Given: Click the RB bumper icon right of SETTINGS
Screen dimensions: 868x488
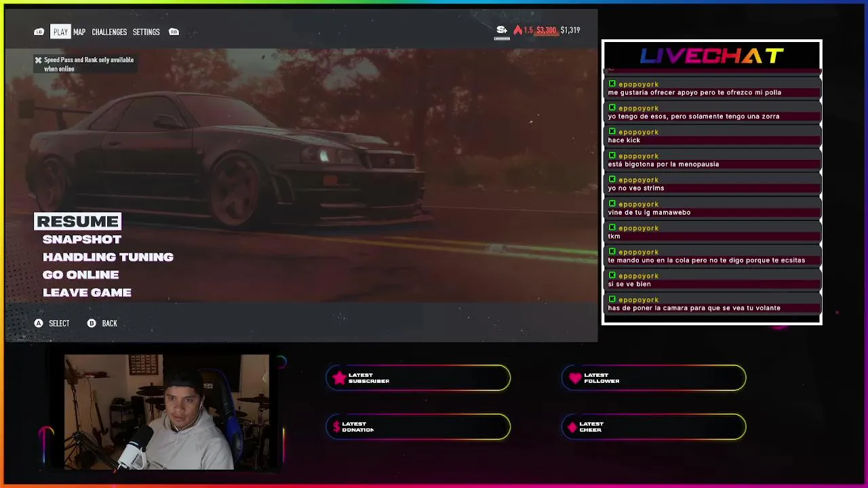Looking at the screenshot, I should point(174,32).
